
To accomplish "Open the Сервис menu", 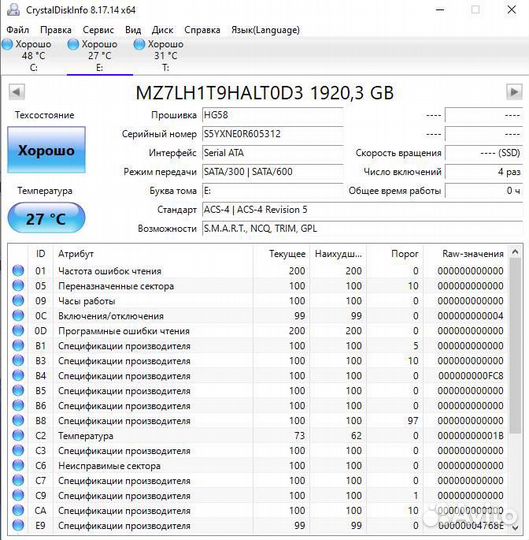I will click(x=98, y=30).
